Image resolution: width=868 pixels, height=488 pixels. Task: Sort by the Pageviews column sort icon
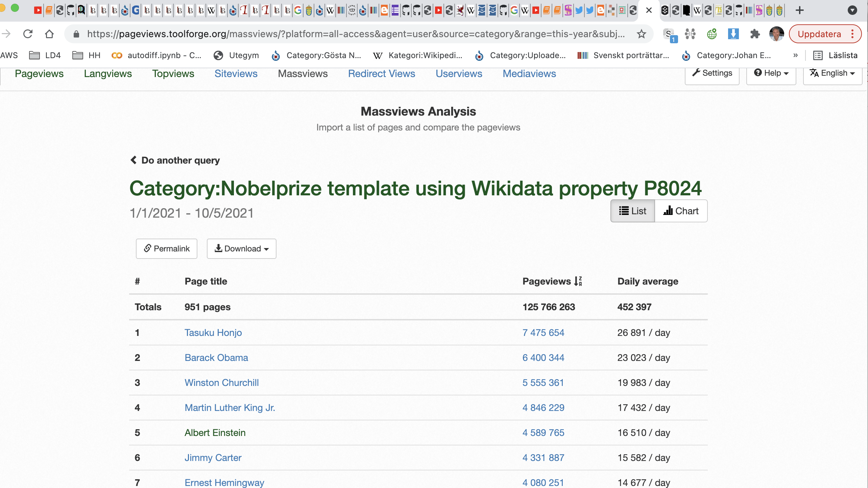pyautogui.click(x=578, y=281)
